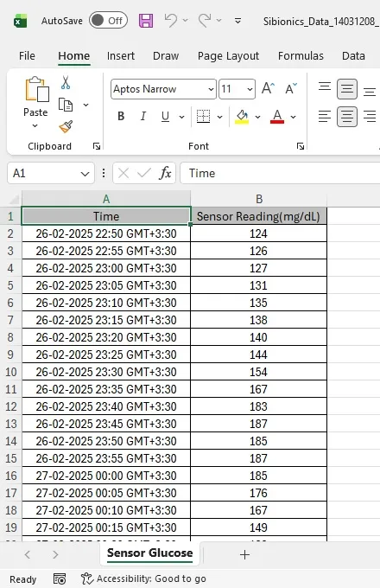Toggle center horizontal alignment

click(347, 117)
